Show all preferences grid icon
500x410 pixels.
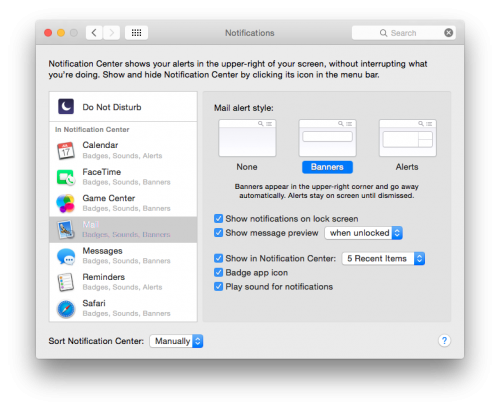(x=136, y=33)
